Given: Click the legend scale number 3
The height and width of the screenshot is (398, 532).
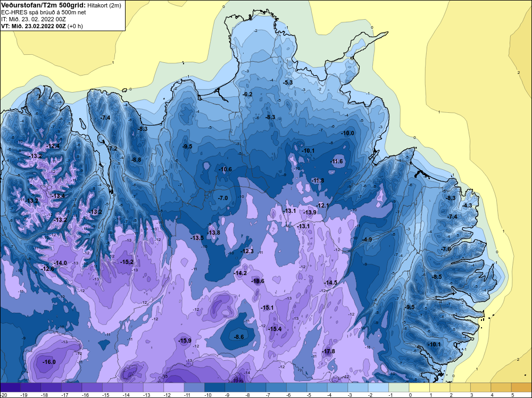Looking at the screenshot, I should click(x=471, y=395).
